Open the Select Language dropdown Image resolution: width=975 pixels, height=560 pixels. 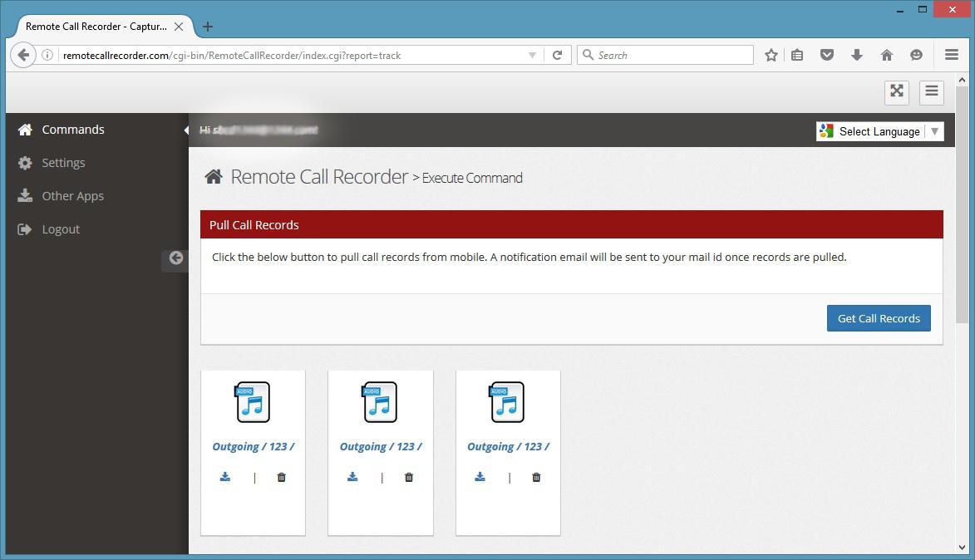coord(880,131)
